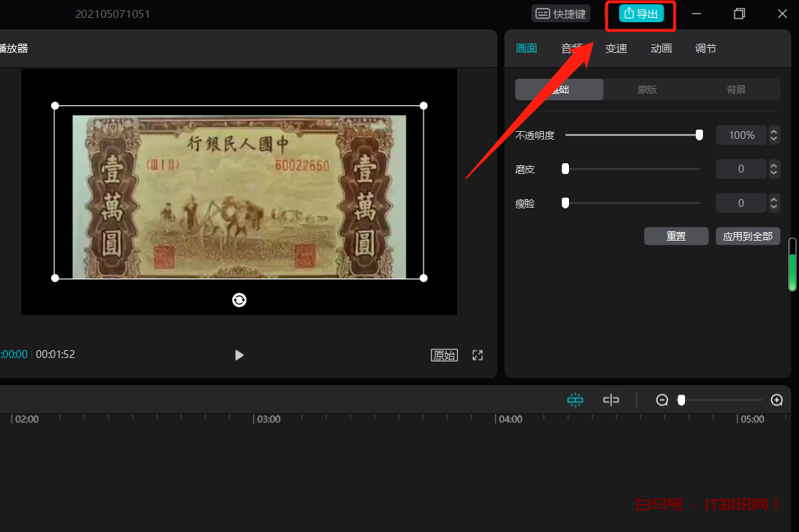Click the 磨皮 value stepper arrows
The image size is (799, 532).
point(774,169)
